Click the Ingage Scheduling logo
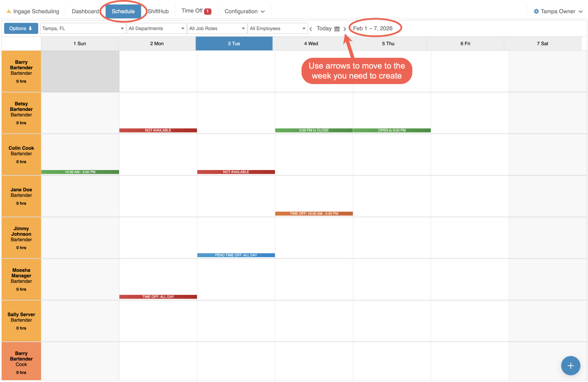 [33, 11]
